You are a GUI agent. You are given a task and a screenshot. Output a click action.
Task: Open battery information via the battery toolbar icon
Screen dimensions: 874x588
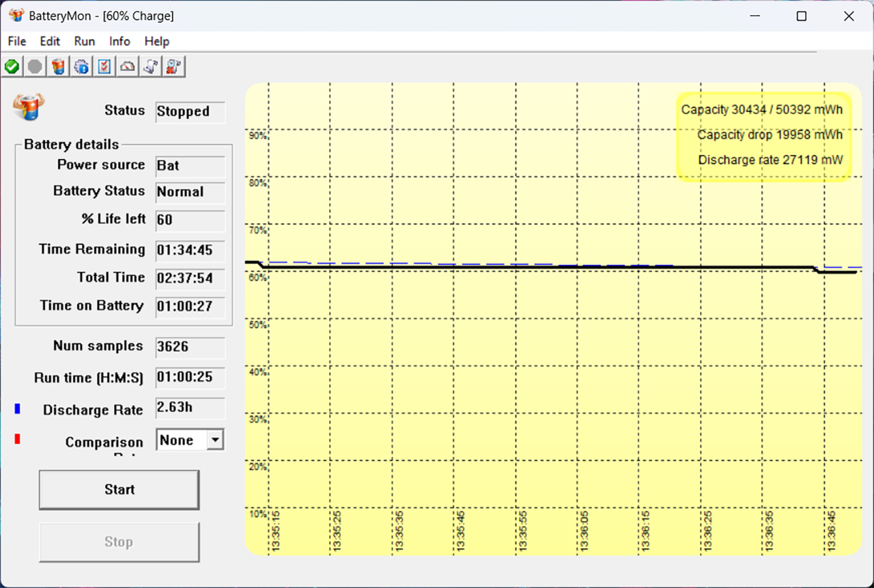click(58, 66)
